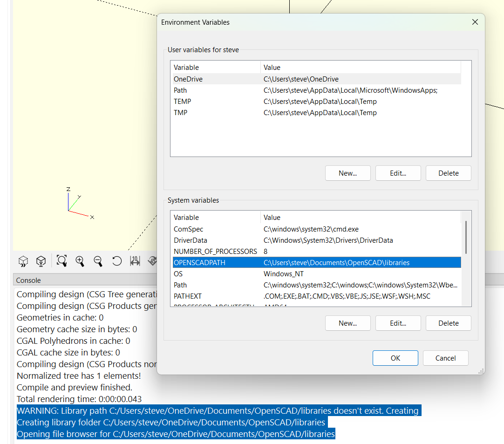Select the TEMP user variable row
The width and height of the screenshot is (504, 444).
click(317, 102)
